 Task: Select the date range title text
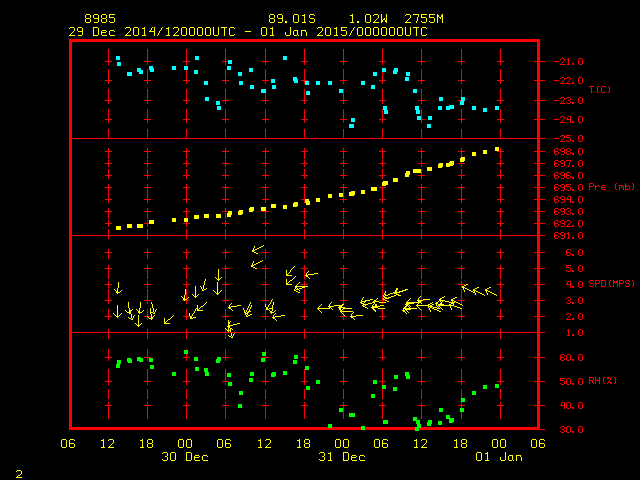[x=247, y=32]
